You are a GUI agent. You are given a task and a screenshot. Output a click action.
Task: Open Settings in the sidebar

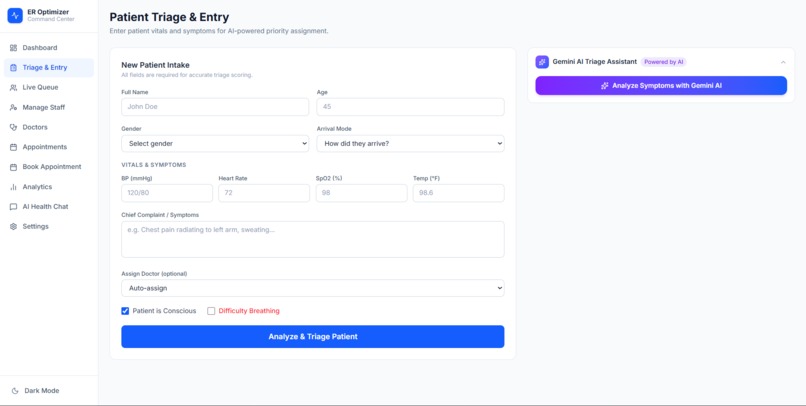coord(49,227)
